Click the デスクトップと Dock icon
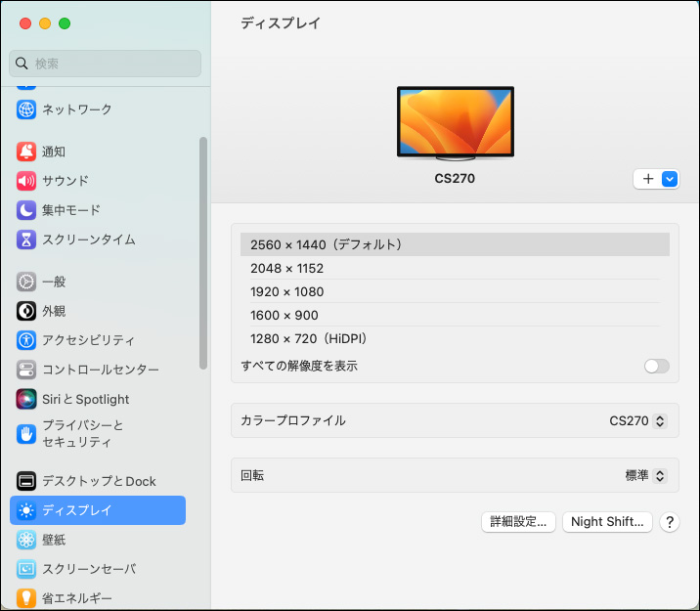 (26, 481)
